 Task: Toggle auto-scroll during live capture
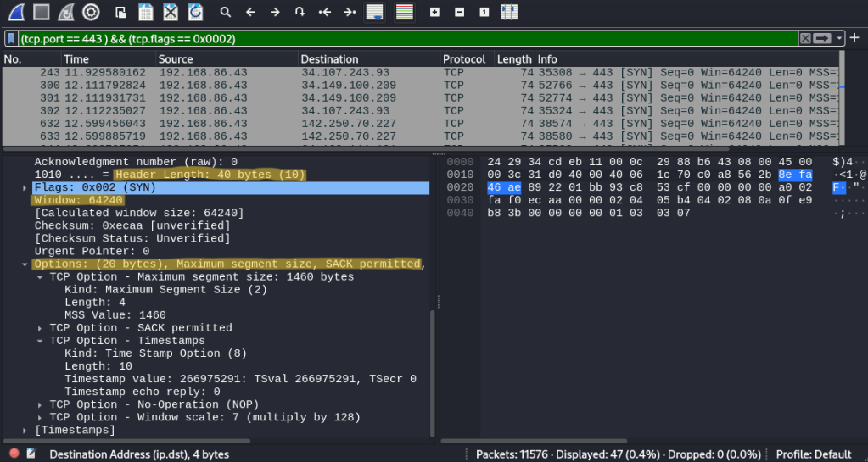pos(374,12)
